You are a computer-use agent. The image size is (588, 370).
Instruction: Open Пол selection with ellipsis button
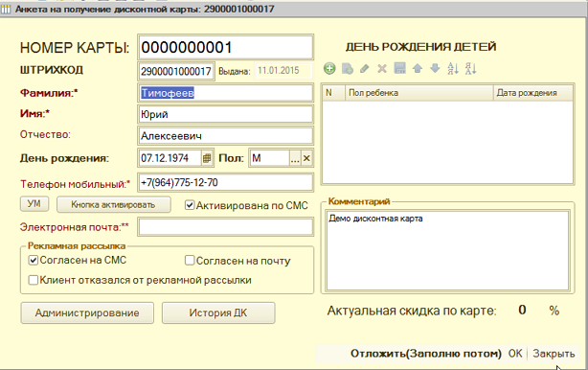(295, 158)
